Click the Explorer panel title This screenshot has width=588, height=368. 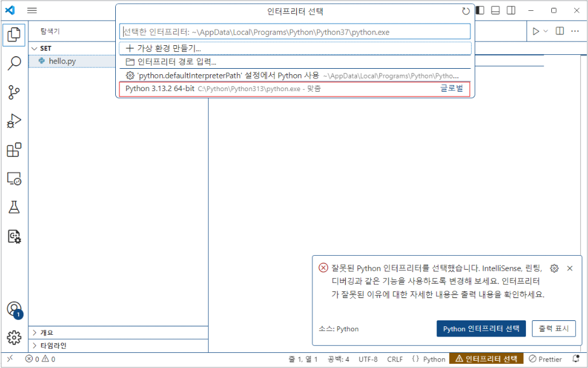tap(50, 31)
